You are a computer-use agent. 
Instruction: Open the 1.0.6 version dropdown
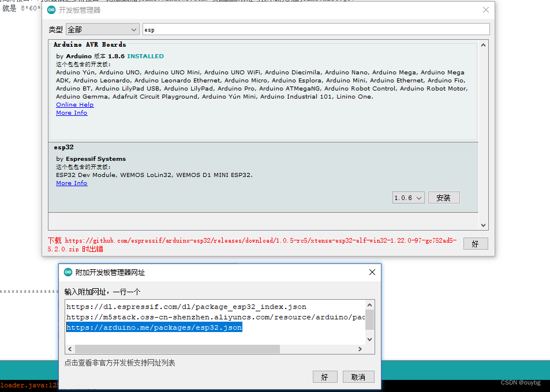click(408, 198)
